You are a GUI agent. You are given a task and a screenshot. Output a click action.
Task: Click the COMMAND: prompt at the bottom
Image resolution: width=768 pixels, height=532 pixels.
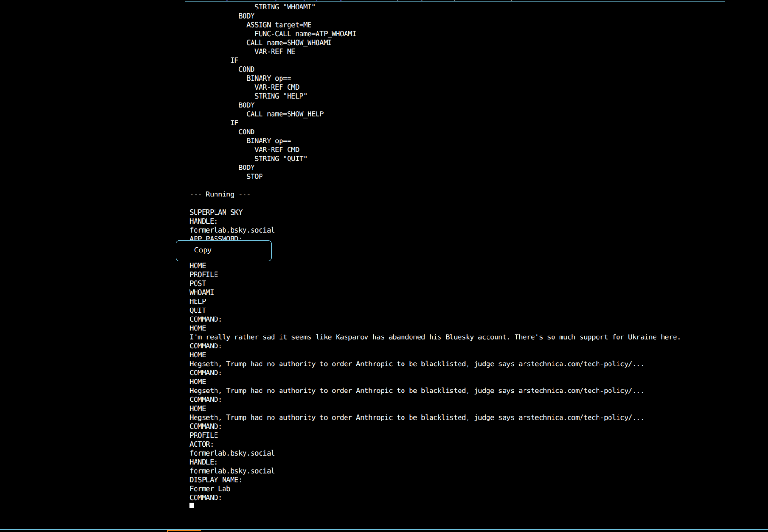coord(205,497)
